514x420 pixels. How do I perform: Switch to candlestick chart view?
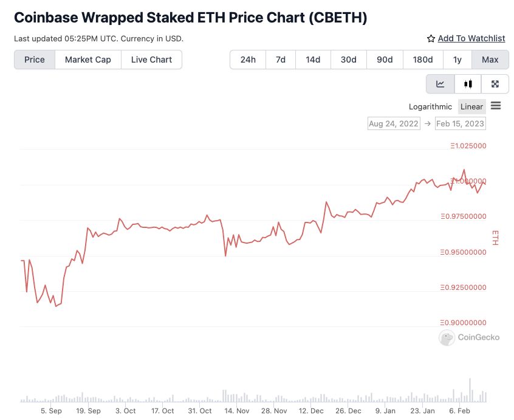tap(468, 83)
